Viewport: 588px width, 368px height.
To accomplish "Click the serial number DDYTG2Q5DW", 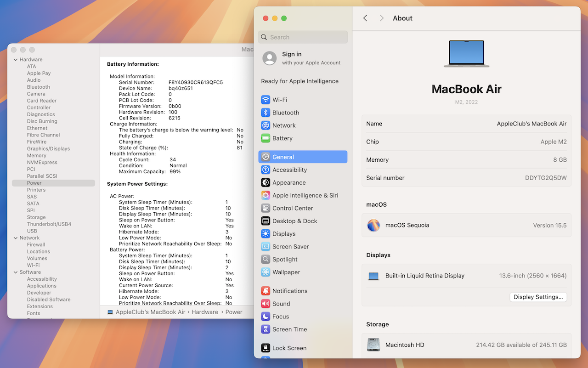I will point(546,178).
